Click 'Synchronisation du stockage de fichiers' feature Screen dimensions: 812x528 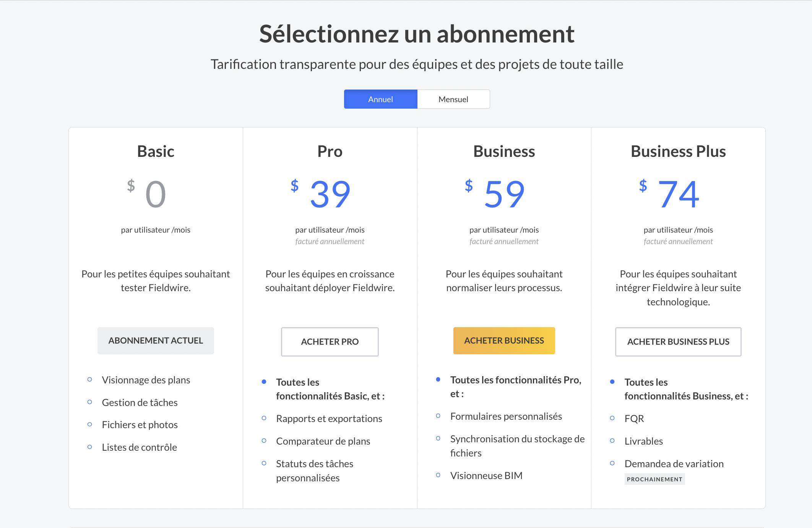pyautogui.click(x=518, y=446)
